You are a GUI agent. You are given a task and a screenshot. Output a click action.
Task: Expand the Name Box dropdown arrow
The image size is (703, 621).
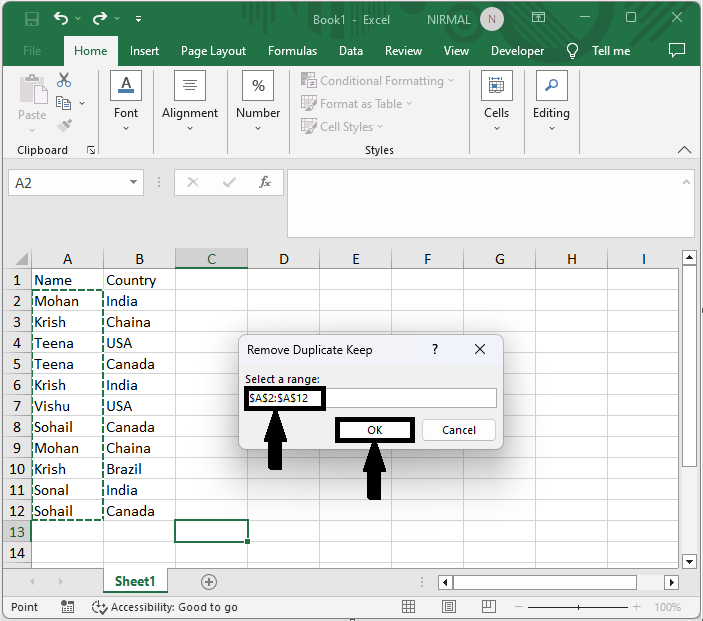pyautogui.click(x=134, y=183)
